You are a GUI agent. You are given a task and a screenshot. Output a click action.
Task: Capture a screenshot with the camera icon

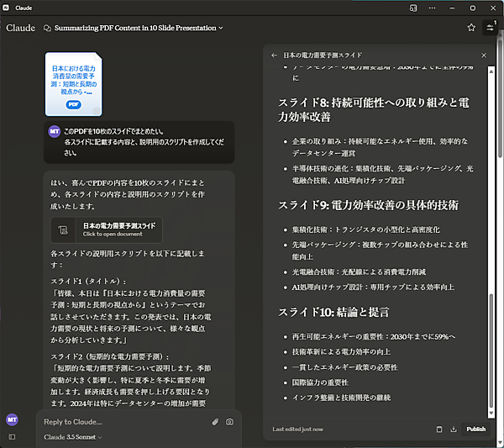[x=229, y=421]
